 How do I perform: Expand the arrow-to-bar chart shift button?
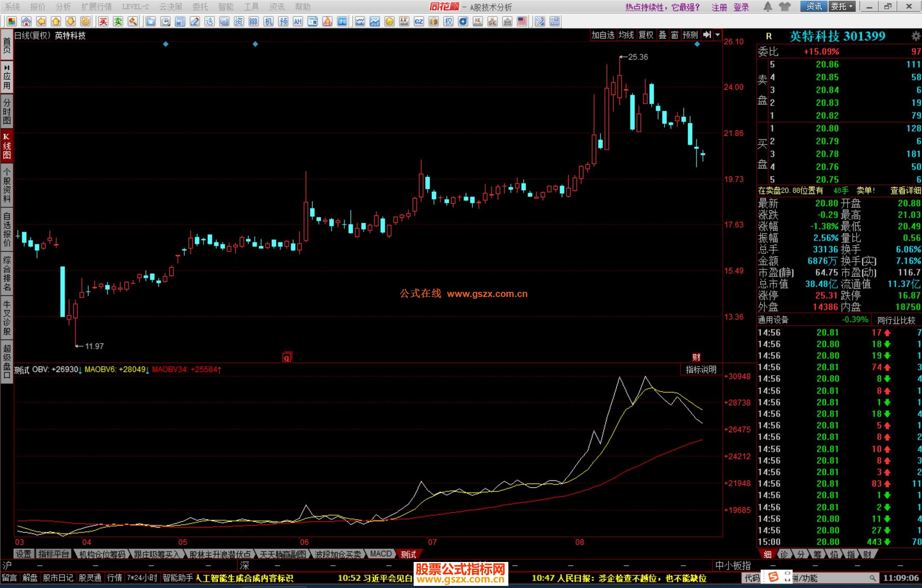point(707,35)
